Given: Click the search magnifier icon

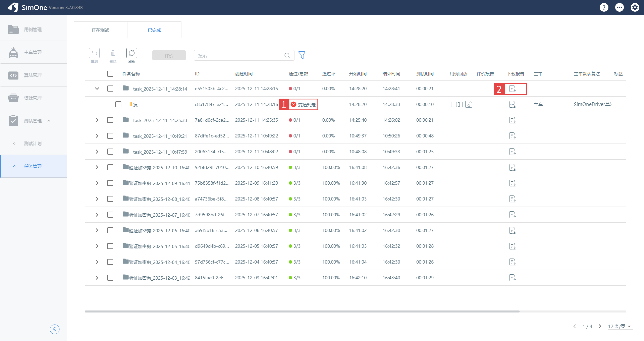Looking at the screenshot, I should [287, 55].
